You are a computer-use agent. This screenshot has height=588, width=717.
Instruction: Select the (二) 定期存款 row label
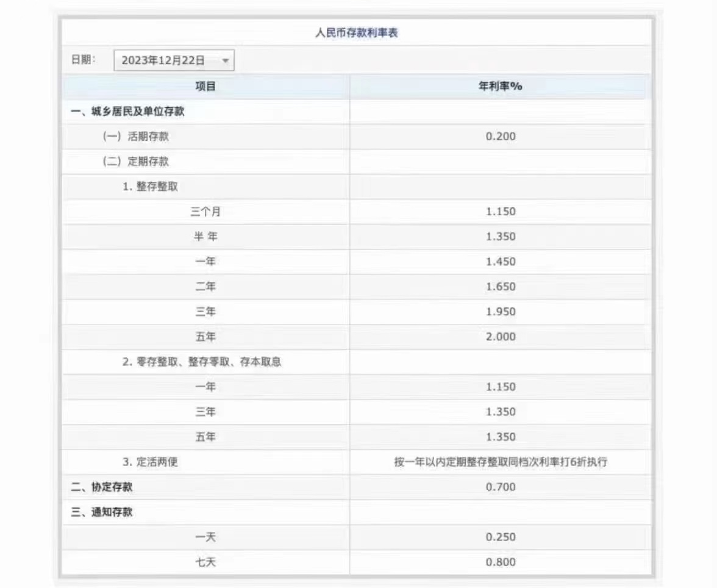click(135, 162)
